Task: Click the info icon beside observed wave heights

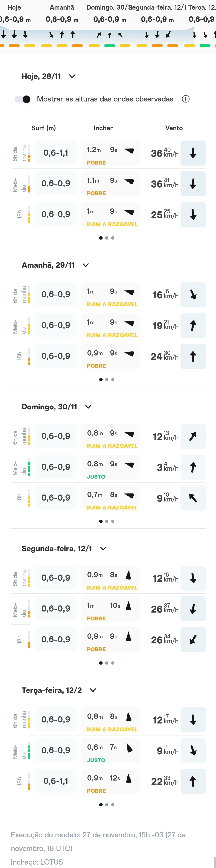Action: [x=186, y=99]
